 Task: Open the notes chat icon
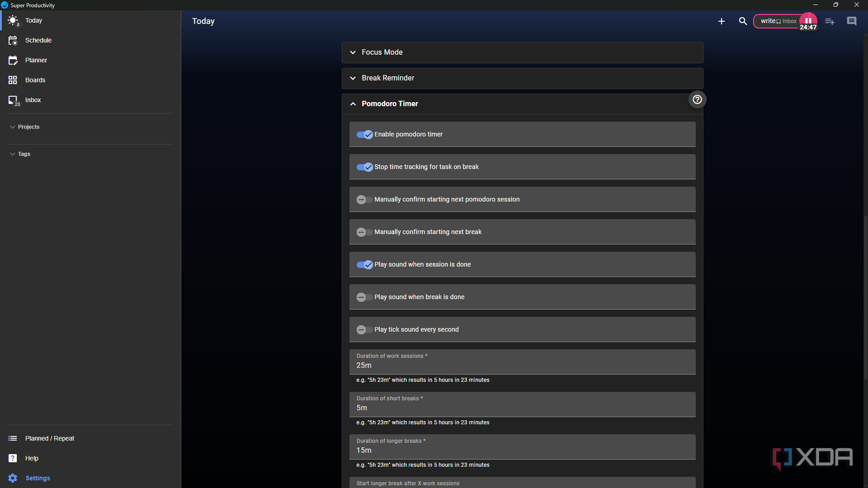852,21
